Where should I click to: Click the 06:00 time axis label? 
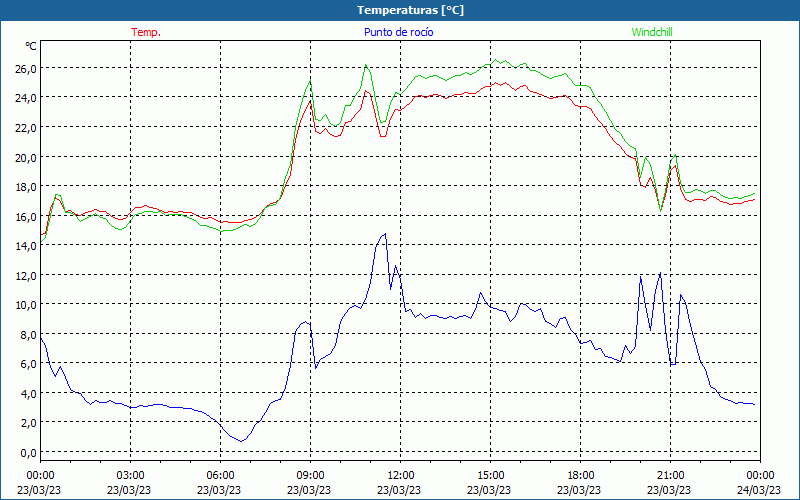point(220,476)
